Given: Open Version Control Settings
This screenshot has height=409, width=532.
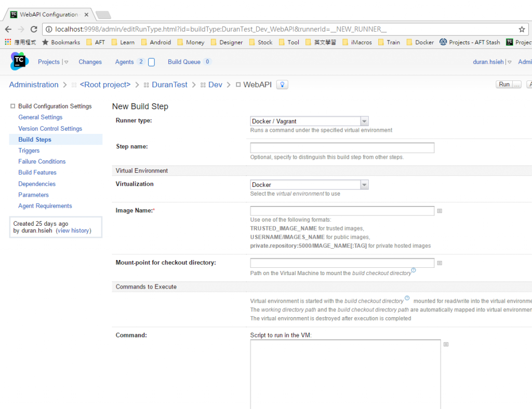Looking at the screenshot, I should (50, 128).
